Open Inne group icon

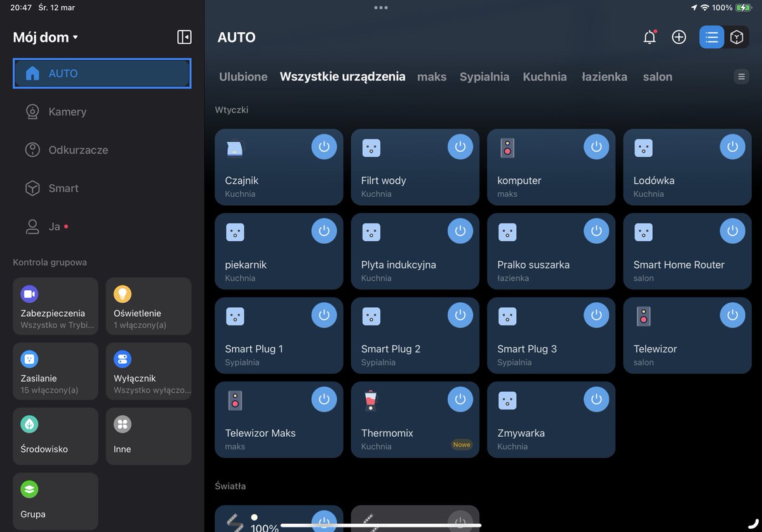pos(123,424)
